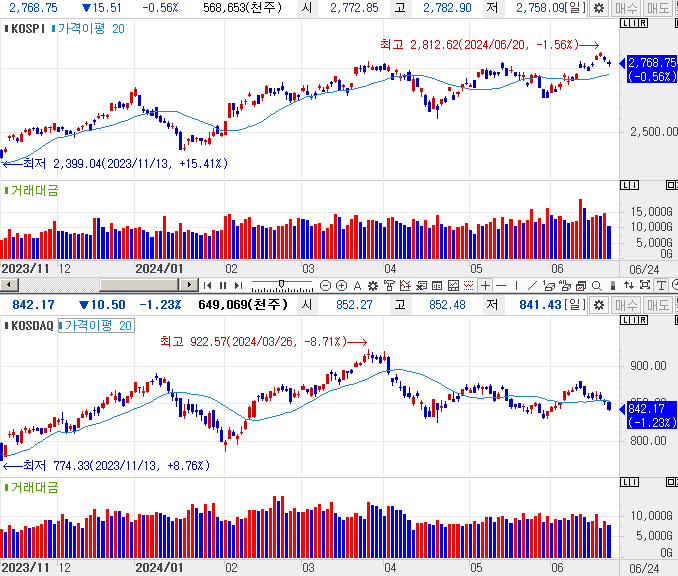Screen dimensions: 678x576
Task: Click the single-item eraser icon
Action: click(x=549, y=285)
